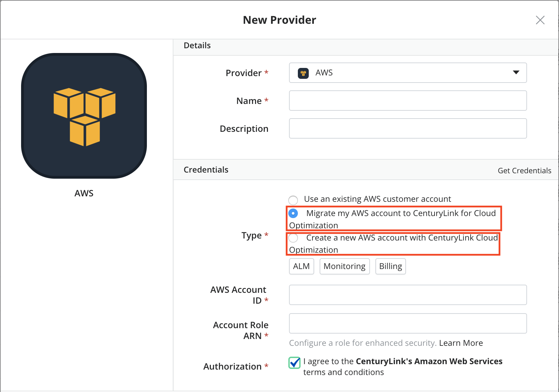Open CenturyLink's Amazon Web Services terms link
The height and width of the screenshot is (392, 559).
pos(429,361)
